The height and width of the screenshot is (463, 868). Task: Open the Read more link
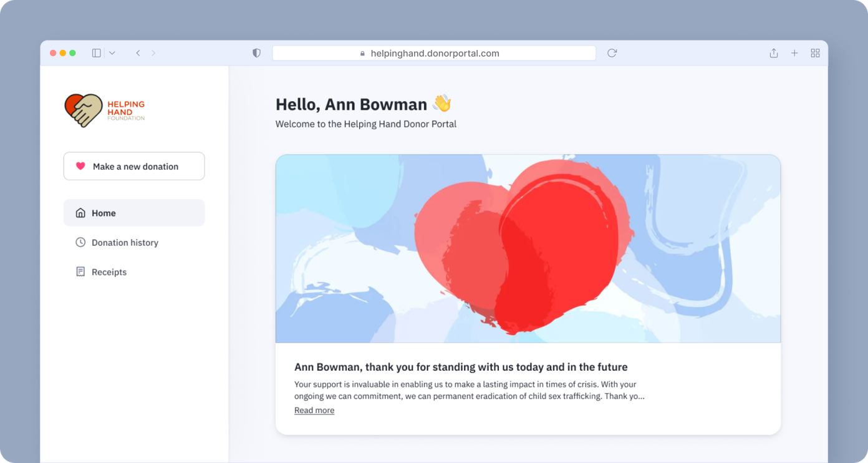pyautogui.click(x=314, y=410)
